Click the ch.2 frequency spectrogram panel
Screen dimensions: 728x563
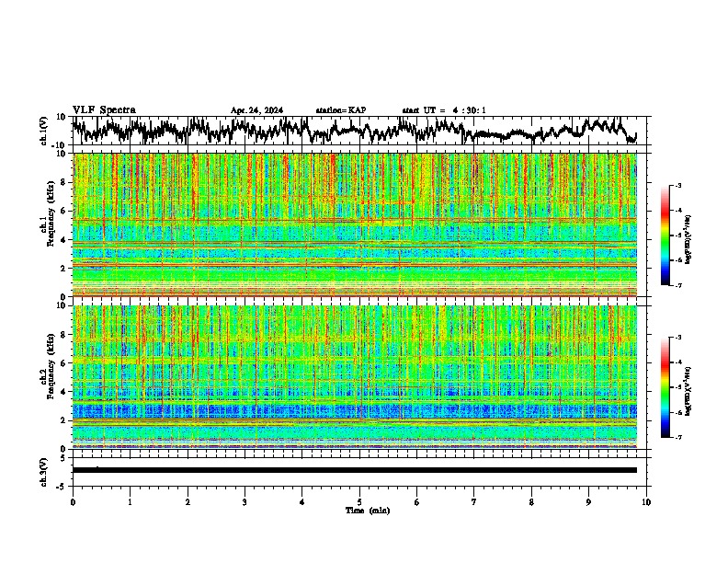tap(355, 377)
